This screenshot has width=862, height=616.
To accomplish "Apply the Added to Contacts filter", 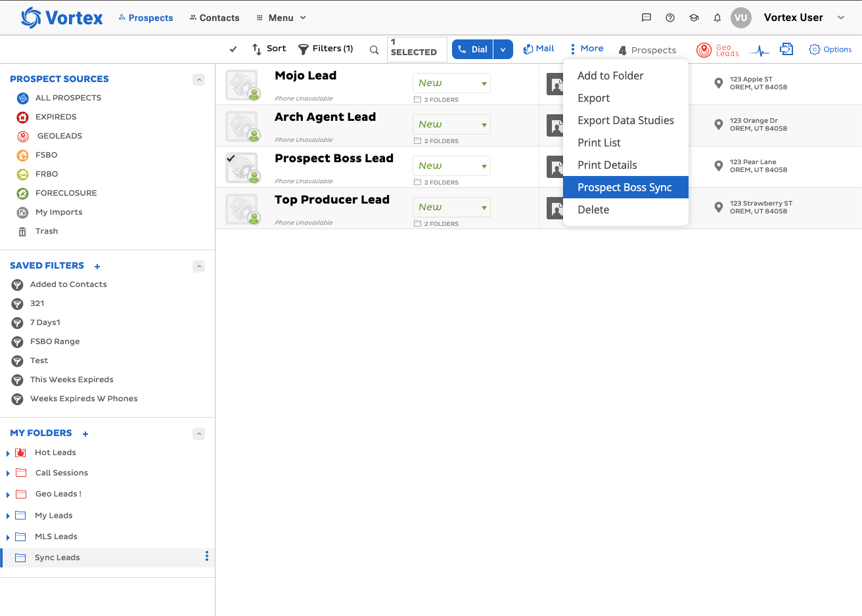I will tap(60, 284).
